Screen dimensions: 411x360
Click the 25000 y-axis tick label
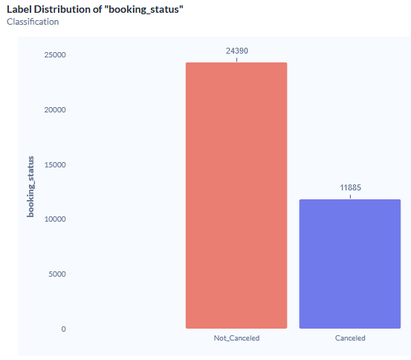click(x=55, y=55)
